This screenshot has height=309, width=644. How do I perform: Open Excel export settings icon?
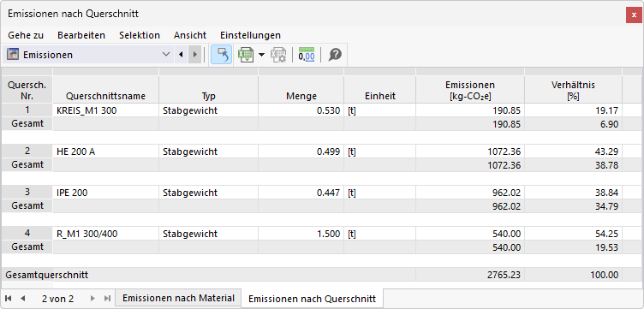278,55
